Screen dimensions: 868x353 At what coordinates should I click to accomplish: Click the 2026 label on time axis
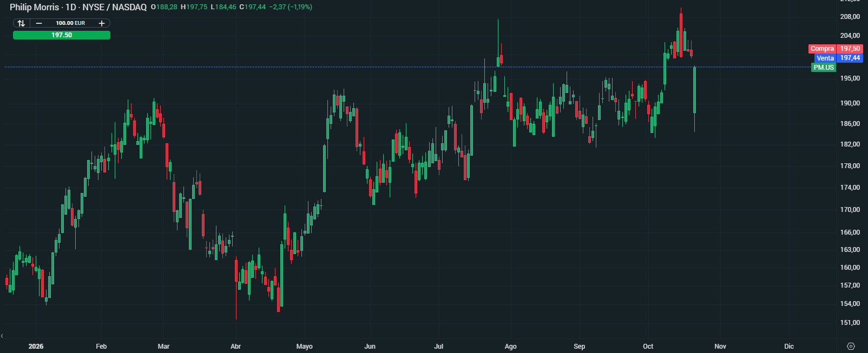point(36,347)
